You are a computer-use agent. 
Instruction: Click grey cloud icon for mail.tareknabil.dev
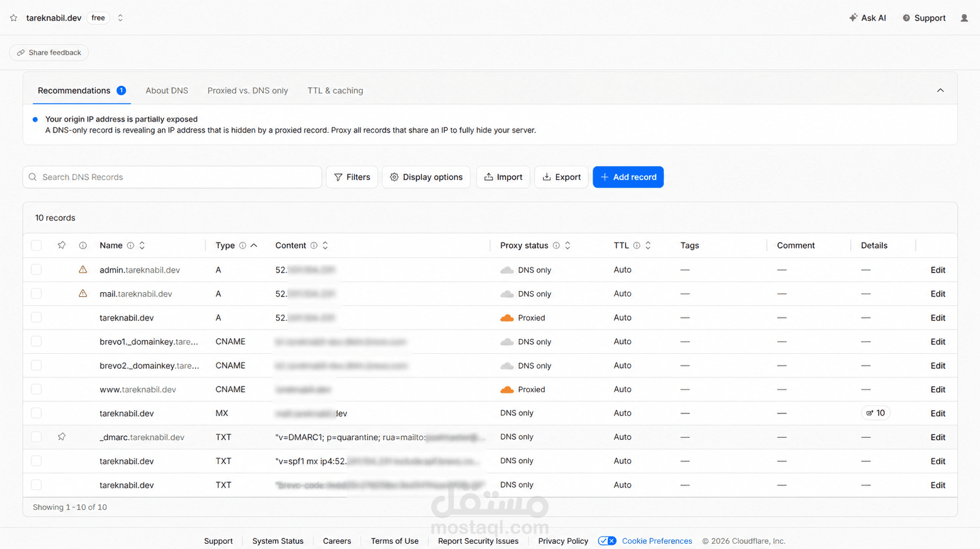(507, 294)
